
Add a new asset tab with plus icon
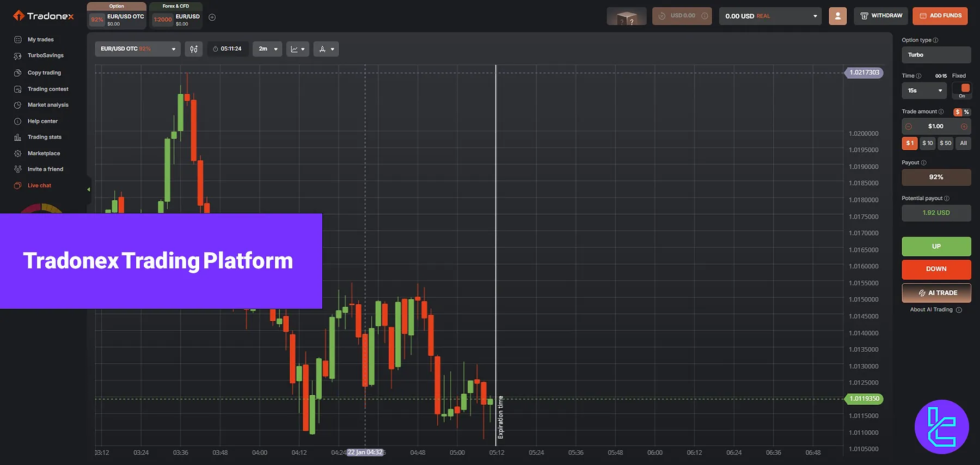[212, 17]
